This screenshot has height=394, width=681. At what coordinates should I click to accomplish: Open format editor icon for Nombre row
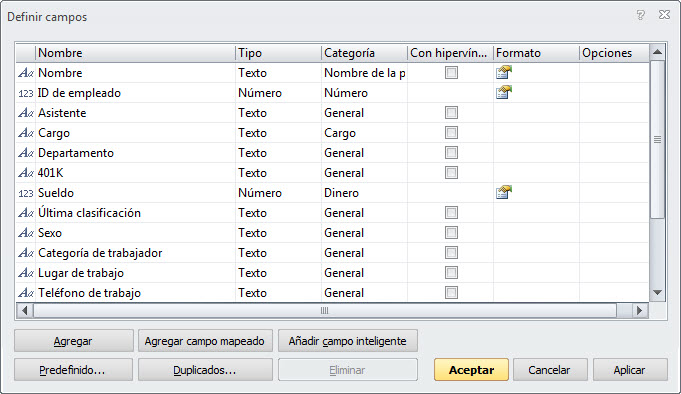pos(504,73)
